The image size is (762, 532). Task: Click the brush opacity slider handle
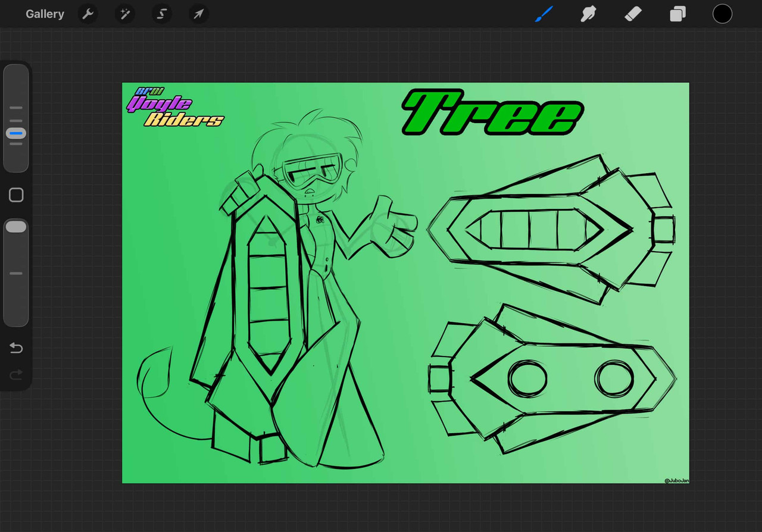[16, 226]
